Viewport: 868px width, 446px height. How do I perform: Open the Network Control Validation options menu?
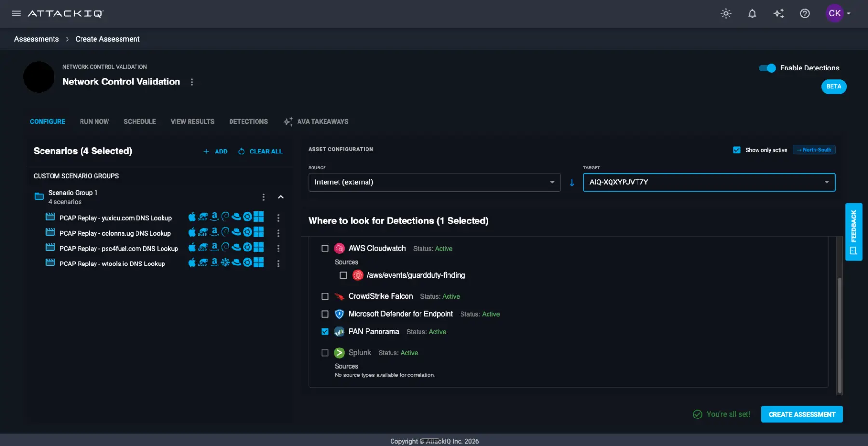[x=192, y=82]
